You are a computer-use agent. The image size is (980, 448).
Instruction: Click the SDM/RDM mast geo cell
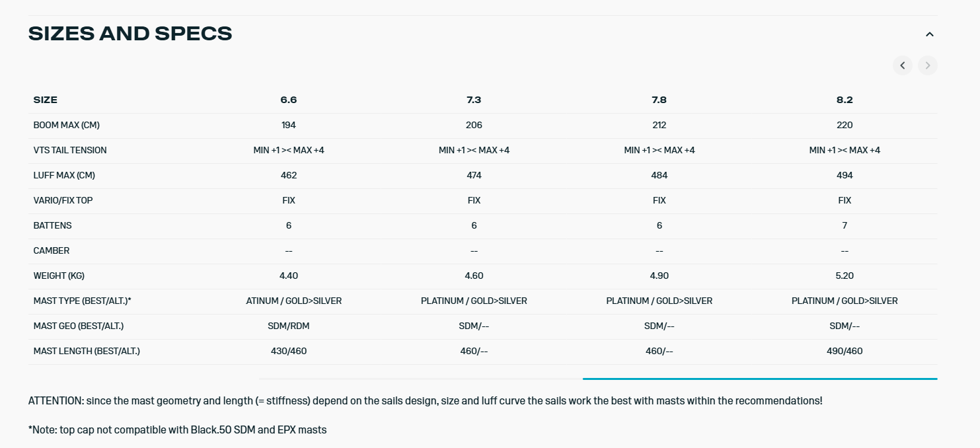[x=289, y=326]
